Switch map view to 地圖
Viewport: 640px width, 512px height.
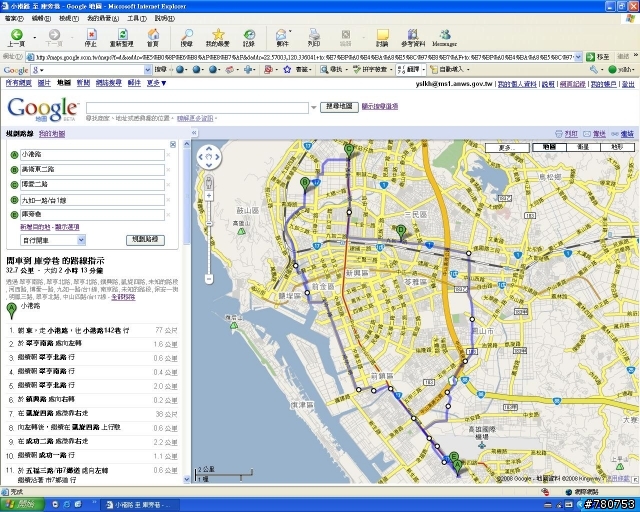coord(549,147)
